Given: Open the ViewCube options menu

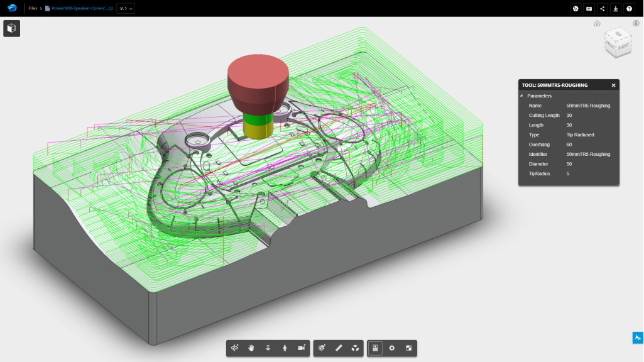Looking at the screenshot, I should (636, 23).
